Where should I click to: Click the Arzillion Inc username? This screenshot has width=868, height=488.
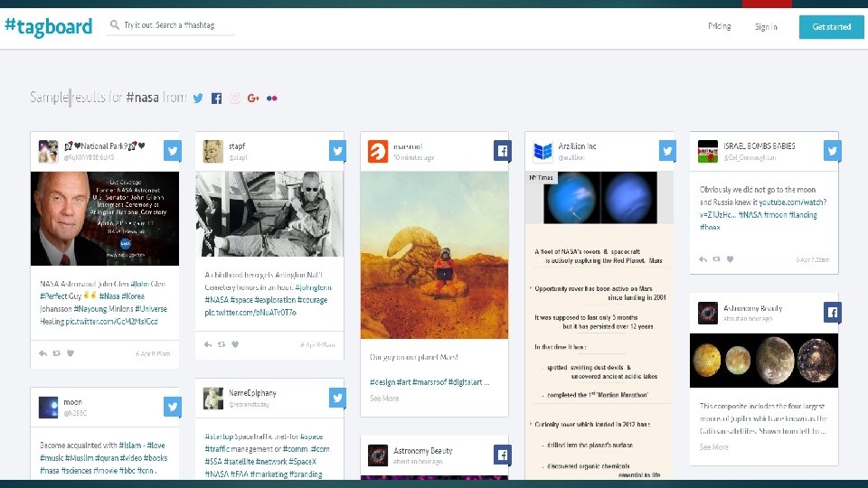coord(577,146)
